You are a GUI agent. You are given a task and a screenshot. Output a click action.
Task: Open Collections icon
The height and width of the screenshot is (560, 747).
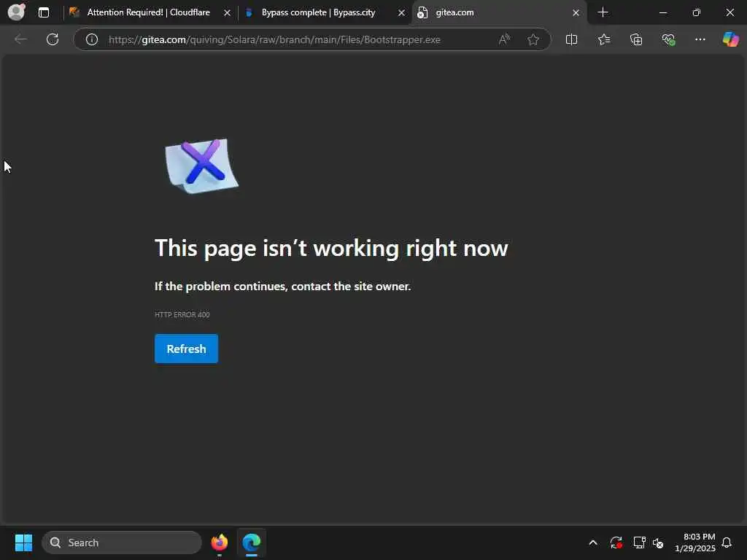[636, 39]
